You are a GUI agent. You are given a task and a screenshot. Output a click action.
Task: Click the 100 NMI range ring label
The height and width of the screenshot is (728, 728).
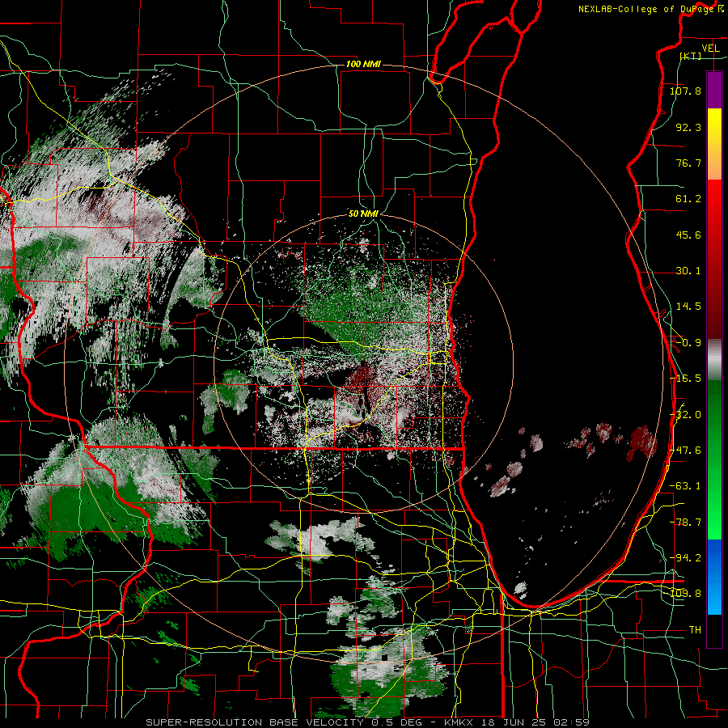coord(363,64)
